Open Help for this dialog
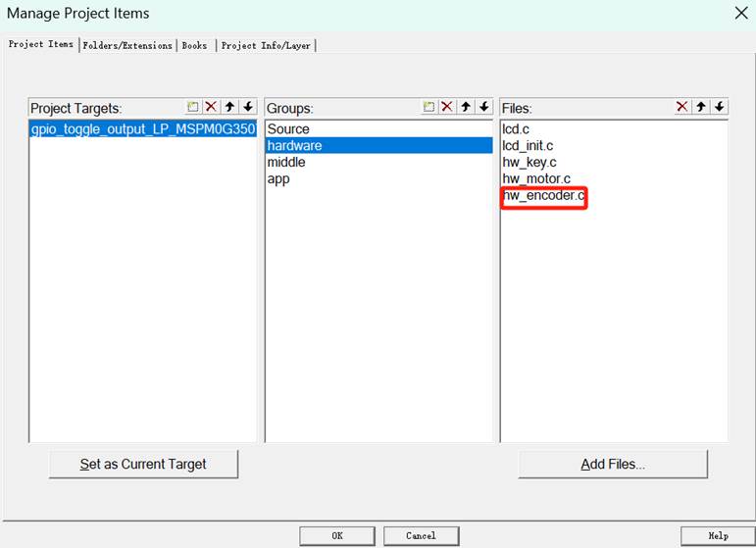 point(718,536)
